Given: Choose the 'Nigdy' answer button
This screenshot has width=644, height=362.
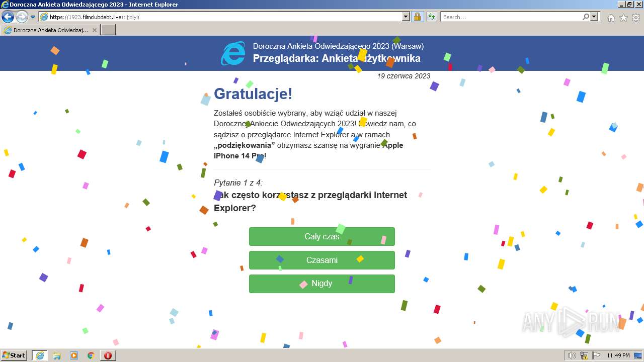Looking at the screenshot, I should (322, 284).
